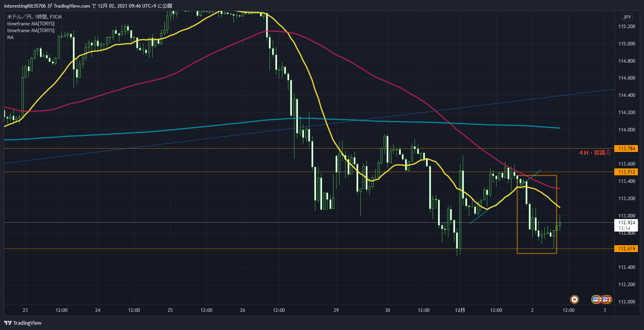Select the 113.784 orange price label

[626, 149]
